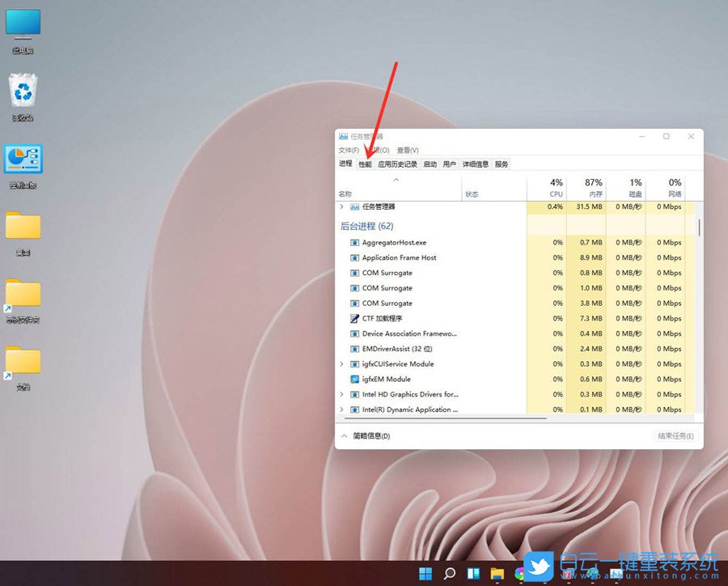
Task: Open the 查看 menu
Action: pos(408,150)
